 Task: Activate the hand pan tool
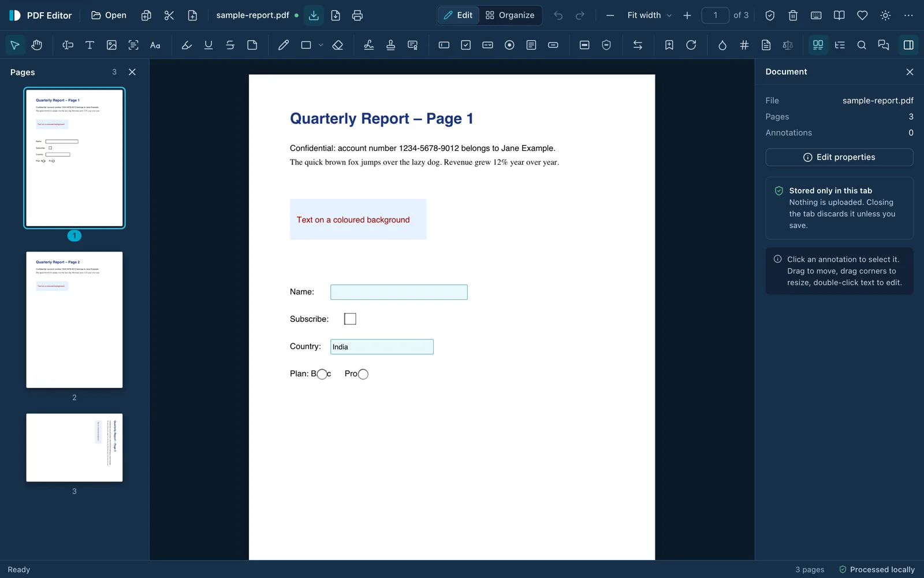pos(37,45)
